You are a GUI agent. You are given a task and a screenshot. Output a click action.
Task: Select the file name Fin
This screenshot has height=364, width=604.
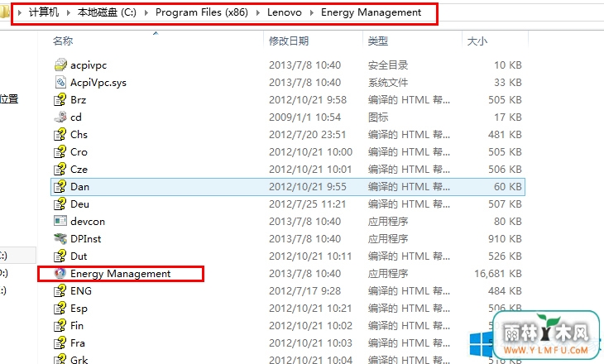click(77, 326)
